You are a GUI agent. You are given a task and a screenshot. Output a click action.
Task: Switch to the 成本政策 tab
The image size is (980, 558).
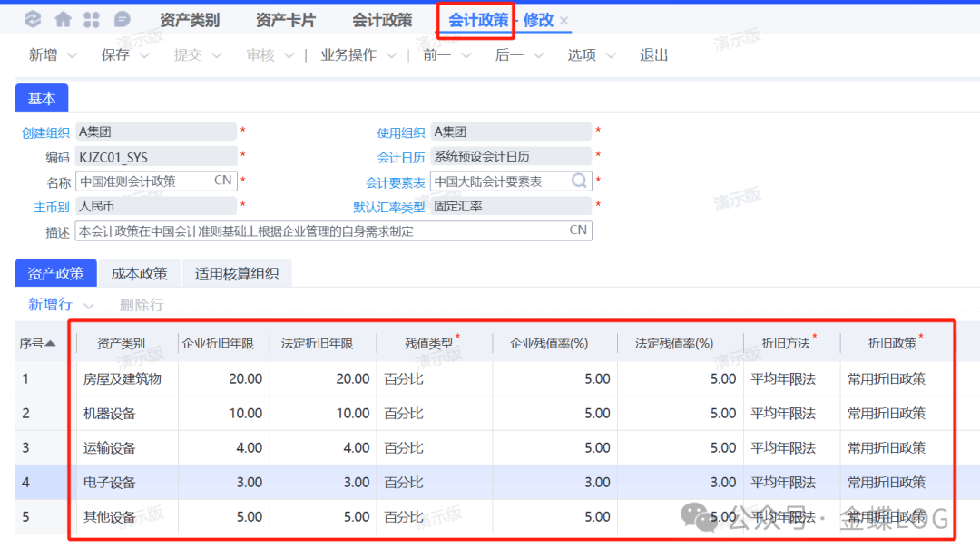coord(139,273)
